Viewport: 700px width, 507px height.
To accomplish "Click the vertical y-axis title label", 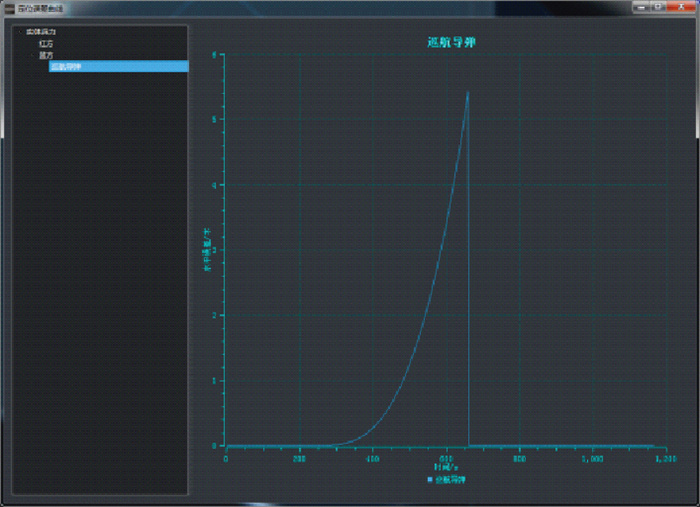I will point(207,250).
